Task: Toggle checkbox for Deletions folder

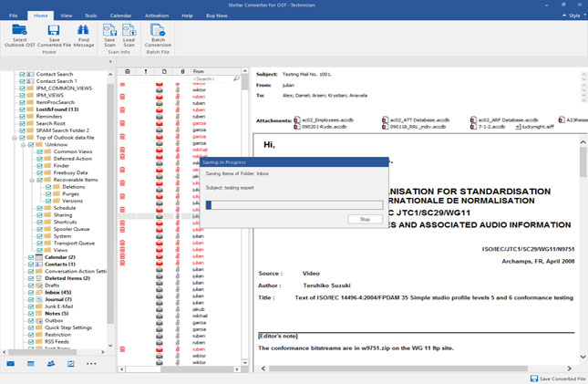Action: coord(48,187)
